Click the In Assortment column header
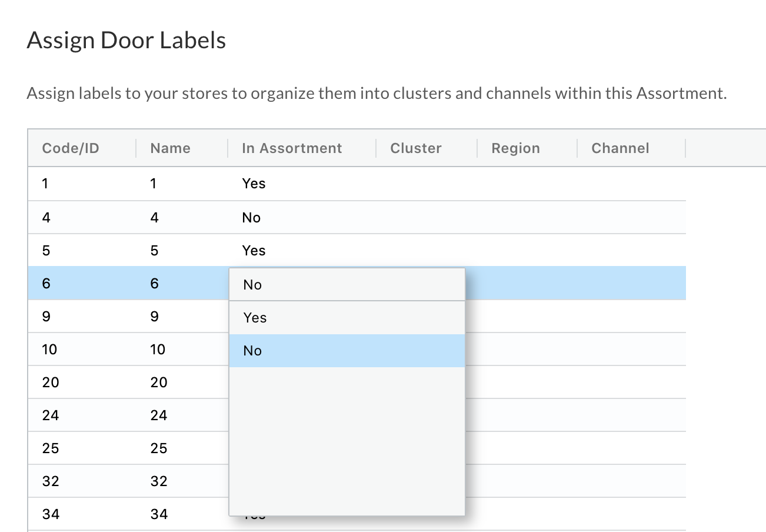766x532 pixels. click(292, 148)
